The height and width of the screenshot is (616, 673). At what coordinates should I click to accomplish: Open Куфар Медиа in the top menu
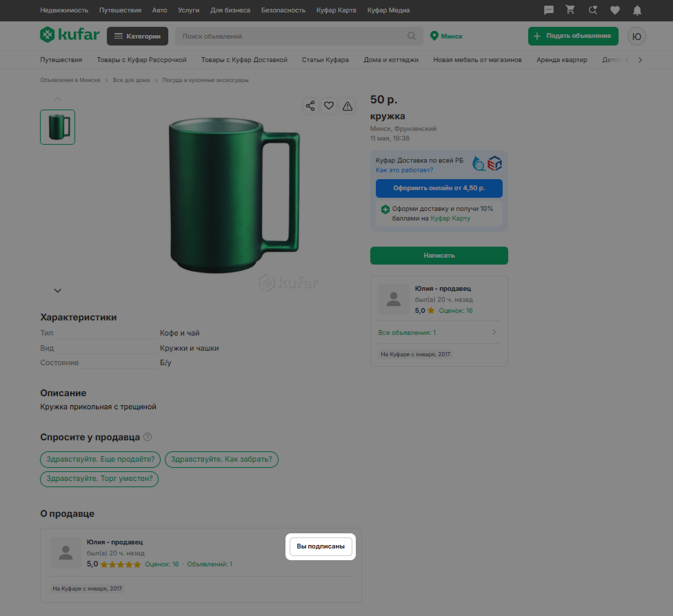(388, 10)
